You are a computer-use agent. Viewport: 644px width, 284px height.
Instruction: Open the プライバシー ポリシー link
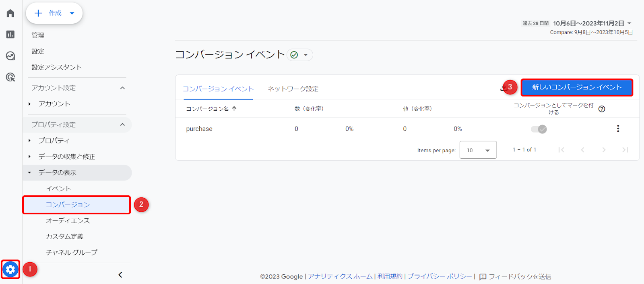(x=439, y=276)
